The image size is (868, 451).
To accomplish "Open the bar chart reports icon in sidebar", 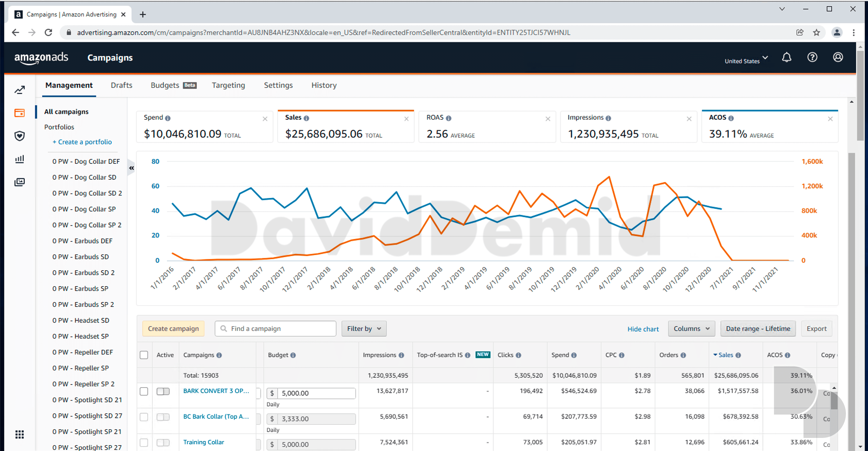I will click(20, 159).
